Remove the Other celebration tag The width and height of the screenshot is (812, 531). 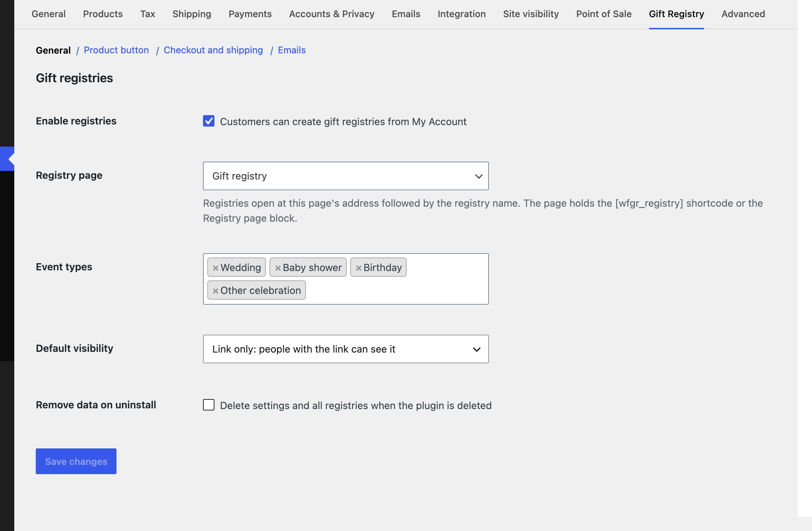click(x=216, y=291)
